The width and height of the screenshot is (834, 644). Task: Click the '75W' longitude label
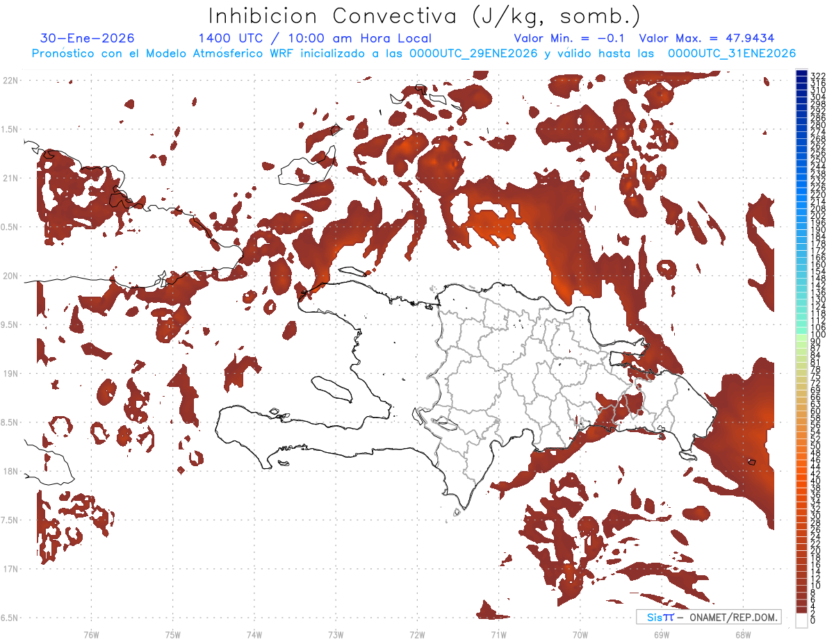173,634
